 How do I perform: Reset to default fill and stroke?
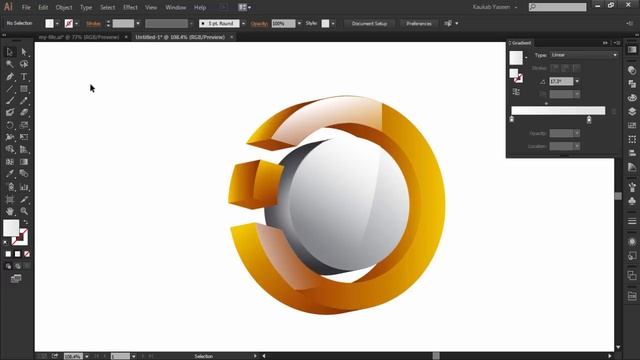pos(5,242)
